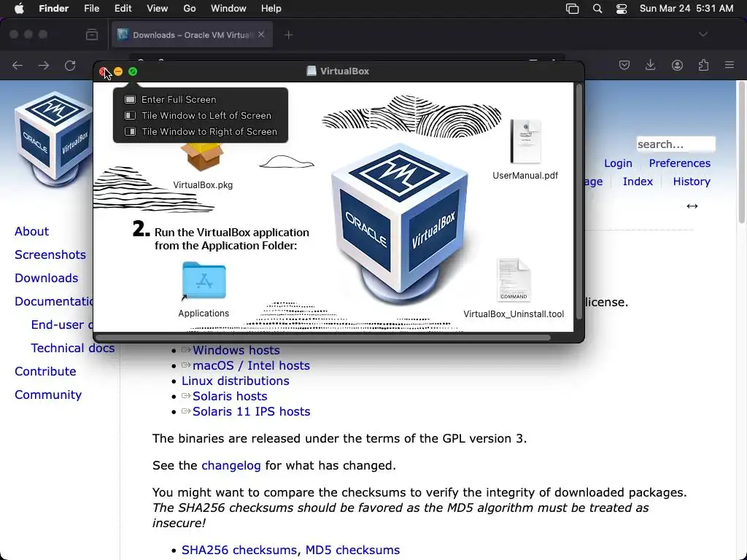747x560 pixels.
Task: Click the Community sidebar link
Action: tap(48, 394)
